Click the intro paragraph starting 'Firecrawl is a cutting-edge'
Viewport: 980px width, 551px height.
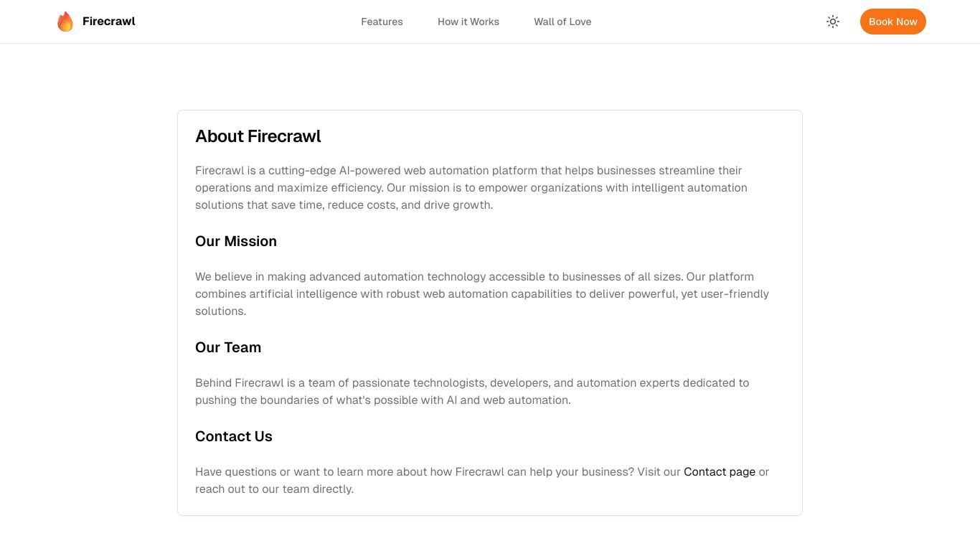click(471, 187)
